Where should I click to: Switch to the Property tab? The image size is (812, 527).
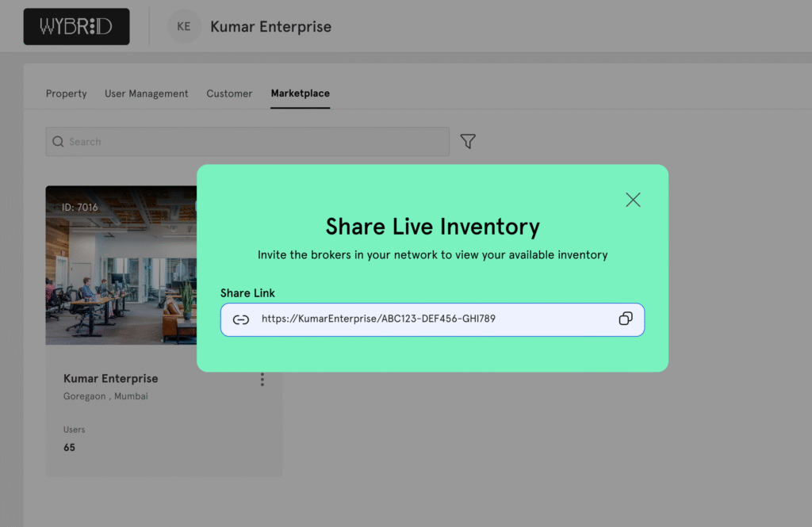[x=66, y=94]
